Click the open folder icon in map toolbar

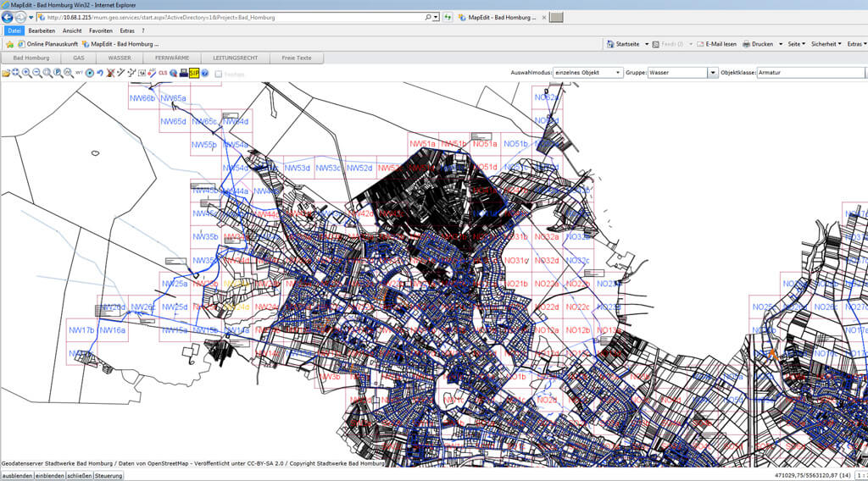click(6, 73)
